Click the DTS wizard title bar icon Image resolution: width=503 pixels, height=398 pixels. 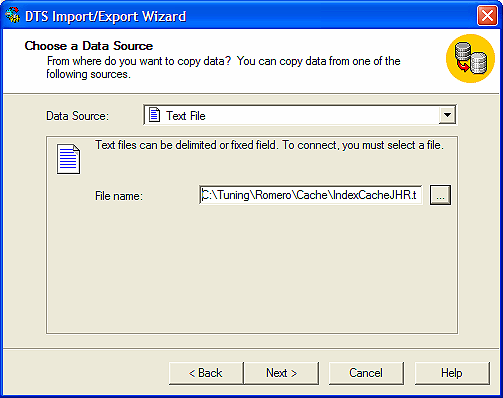pos(13,16)
